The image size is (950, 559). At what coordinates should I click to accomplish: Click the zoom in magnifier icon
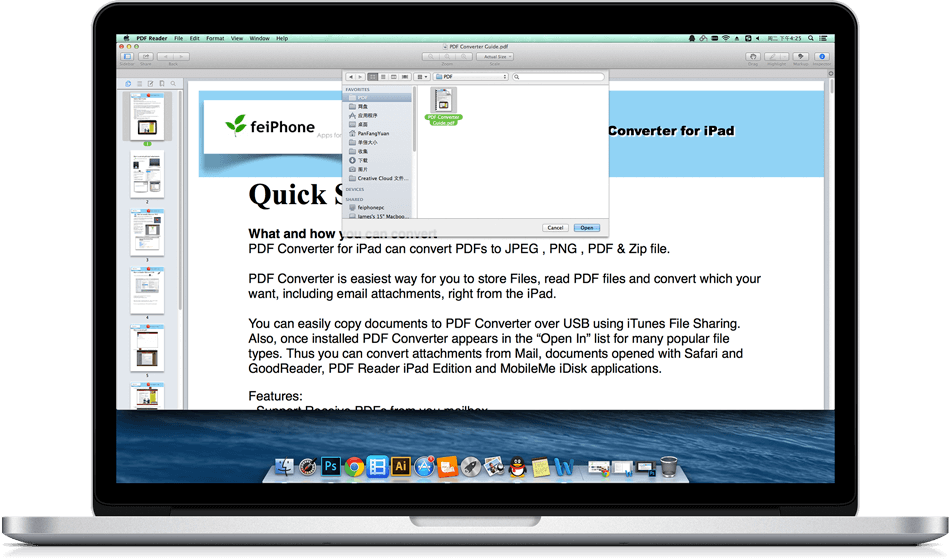[x=463, y=56]
